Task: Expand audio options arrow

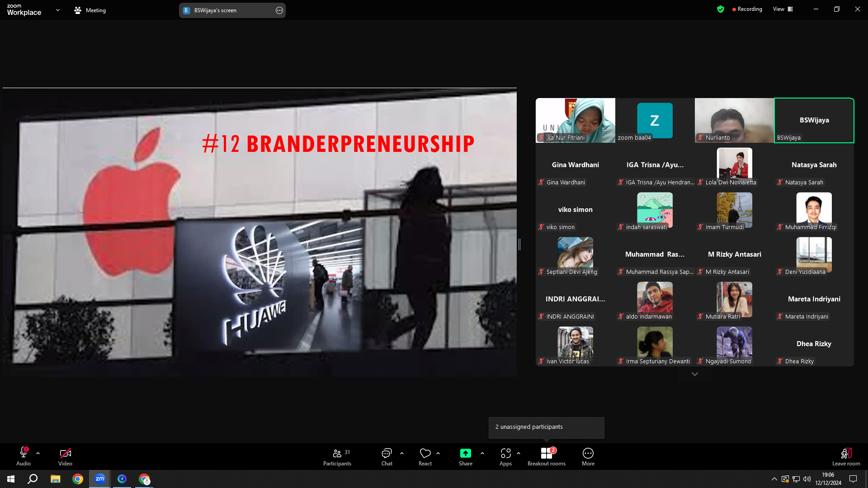Action: tap(38, 453)
